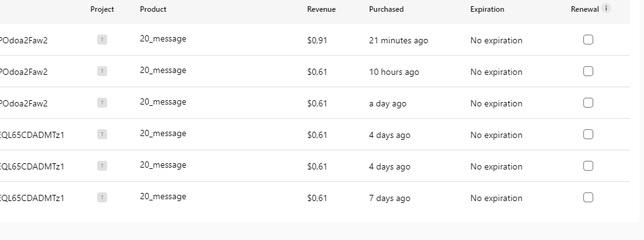Select the '10 hours ago' purchase time
The image size is (644, 240).
click(394, 72)
